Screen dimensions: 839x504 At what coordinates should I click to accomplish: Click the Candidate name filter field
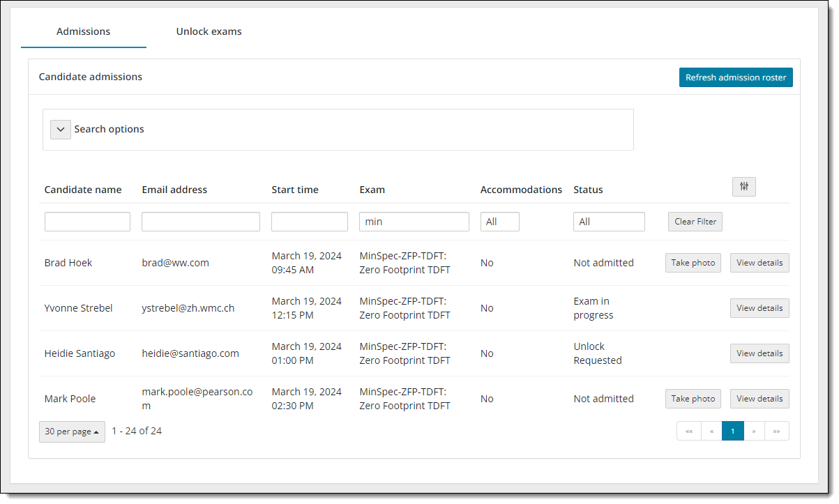point(87,222)
